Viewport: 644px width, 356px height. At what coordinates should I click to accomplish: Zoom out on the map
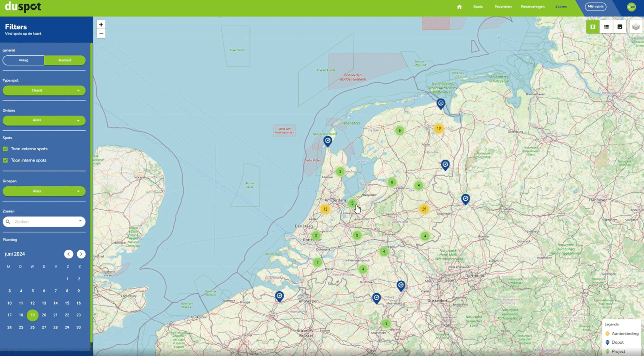[x=101, y=34]
